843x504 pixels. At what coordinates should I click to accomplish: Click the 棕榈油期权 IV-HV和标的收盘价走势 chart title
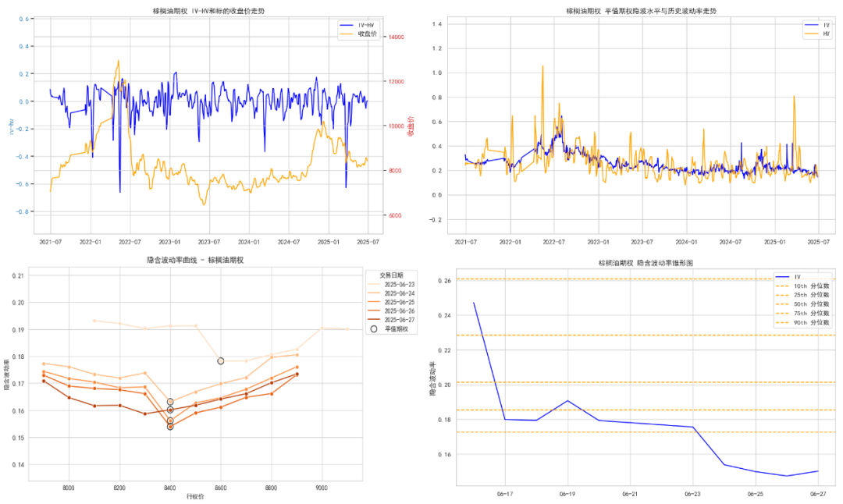208,11
